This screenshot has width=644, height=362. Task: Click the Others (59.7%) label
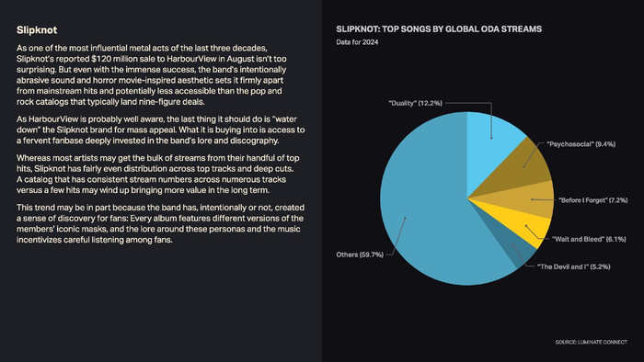click(x=360, y=255)
